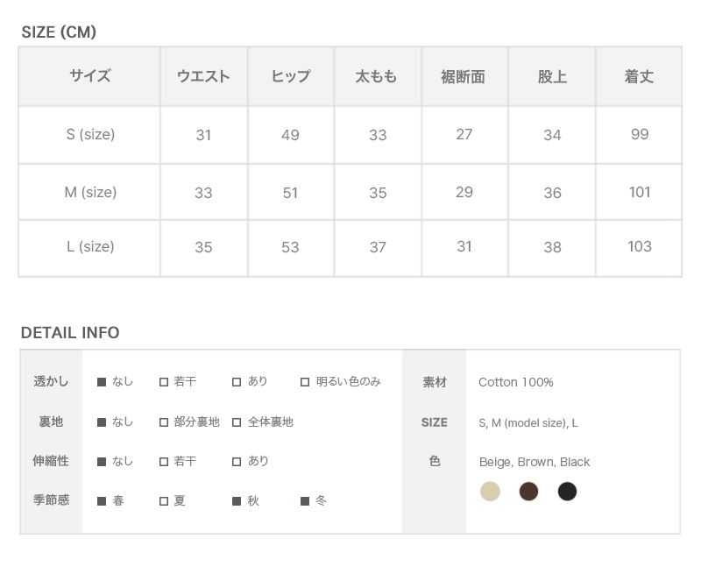Click the Cotton 100% material text
Viewport: 701px width, 588px height.
point(516,382)
